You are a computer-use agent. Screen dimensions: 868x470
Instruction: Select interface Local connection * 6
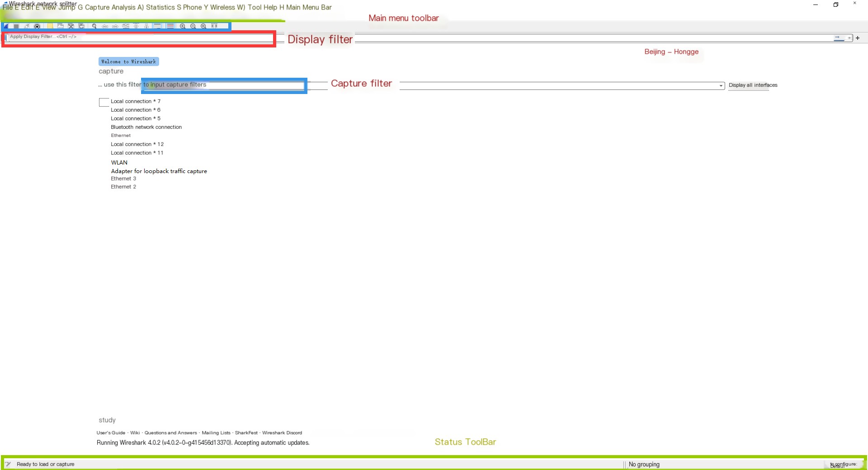136,110
